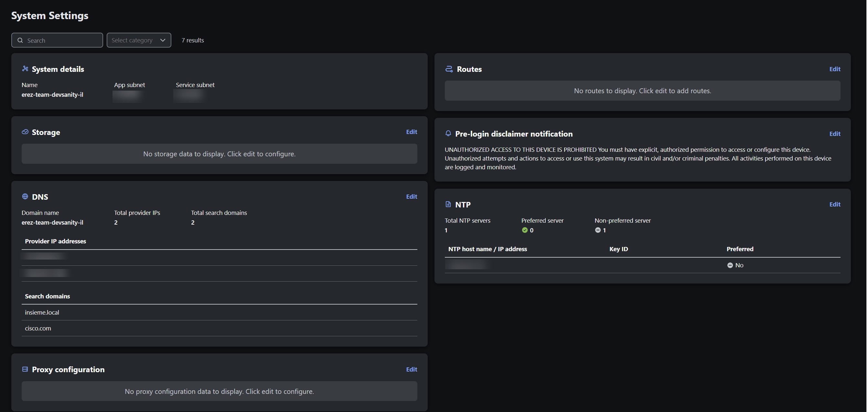868x412 pixels.
Task: Click the Storage cloud icon
Action: [x=25, y=132]
